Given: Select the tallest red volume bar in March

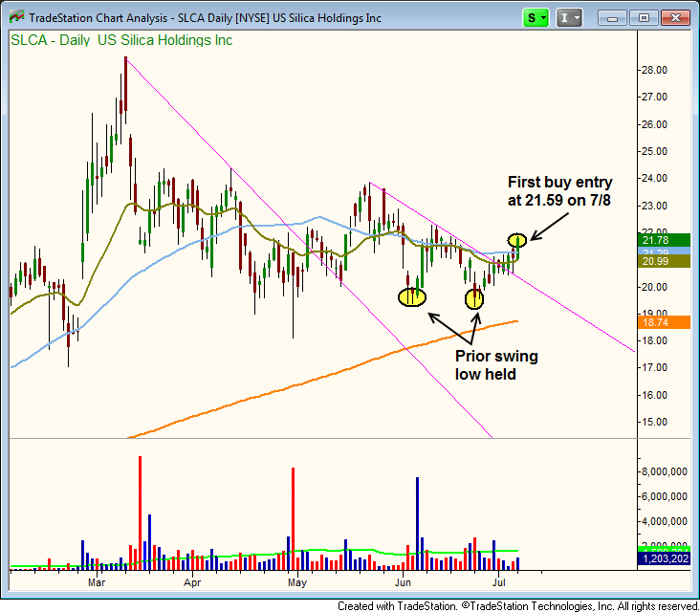Looking at the screenshot, I should [141, 513].
